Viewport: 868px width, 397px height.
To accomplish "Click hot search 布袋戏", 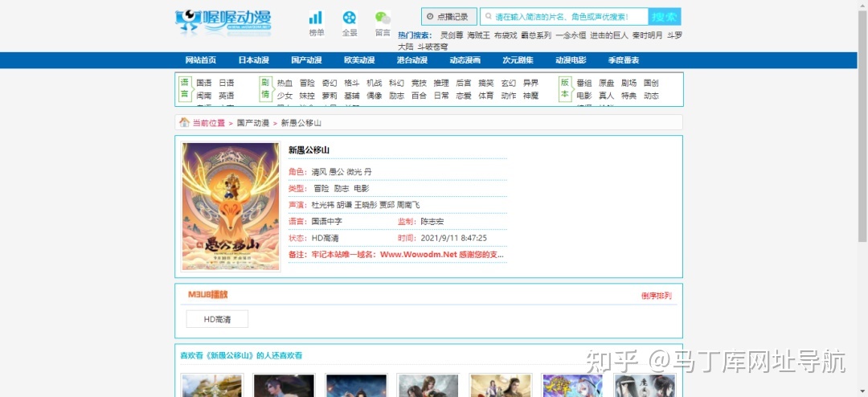I will point(506,35).
